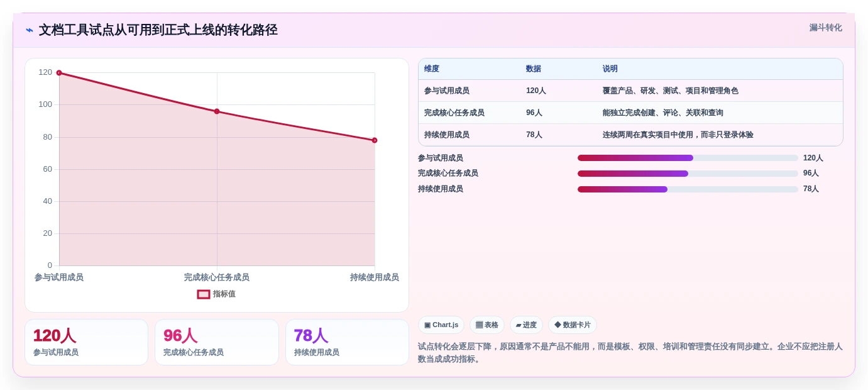Click the 120人 value beside the progress bar
The height and width of the screenshot is (390, 868).
point(813,158)
